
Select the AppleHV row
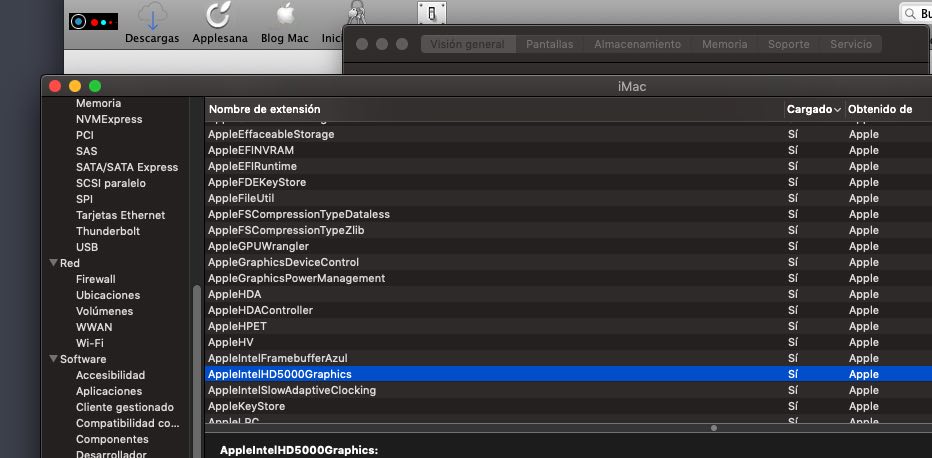(568, 343)
